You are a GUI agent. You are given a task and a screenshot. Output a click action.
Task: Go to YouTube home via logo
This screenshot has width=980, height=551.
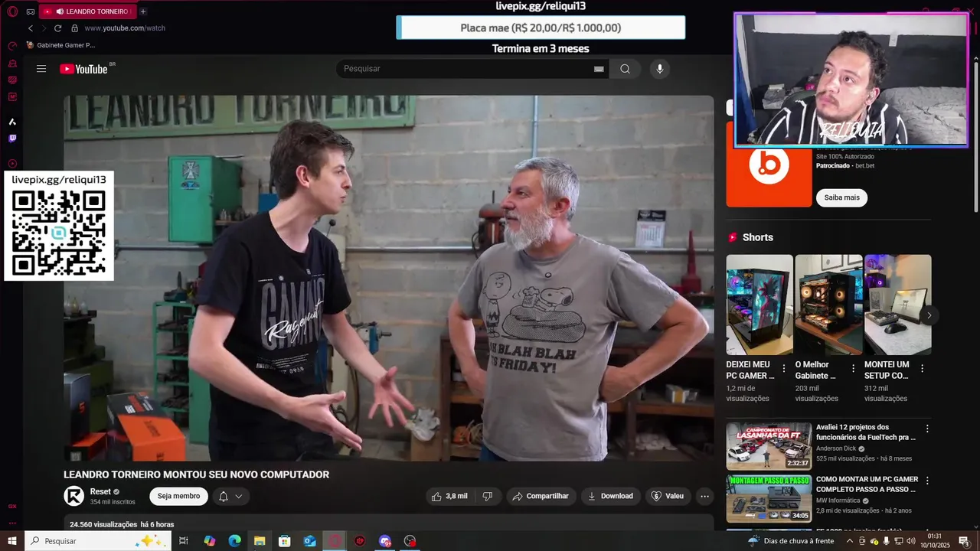84,69
